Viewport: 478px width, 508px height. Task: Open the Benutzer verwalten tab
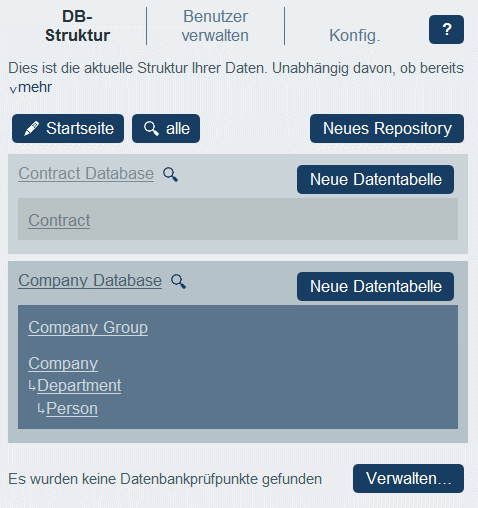215,26
